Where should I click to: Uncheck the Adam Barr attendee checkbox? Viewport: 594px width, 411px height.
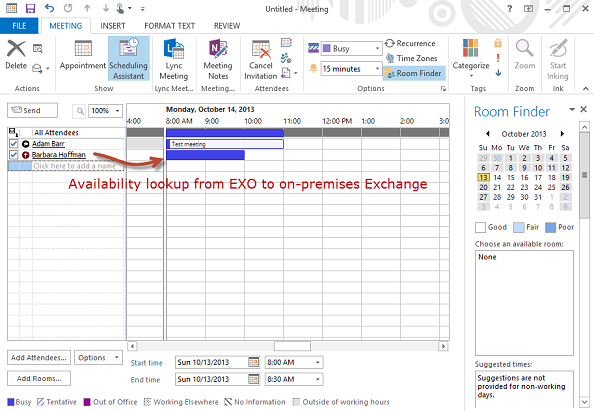coord(13,144)
